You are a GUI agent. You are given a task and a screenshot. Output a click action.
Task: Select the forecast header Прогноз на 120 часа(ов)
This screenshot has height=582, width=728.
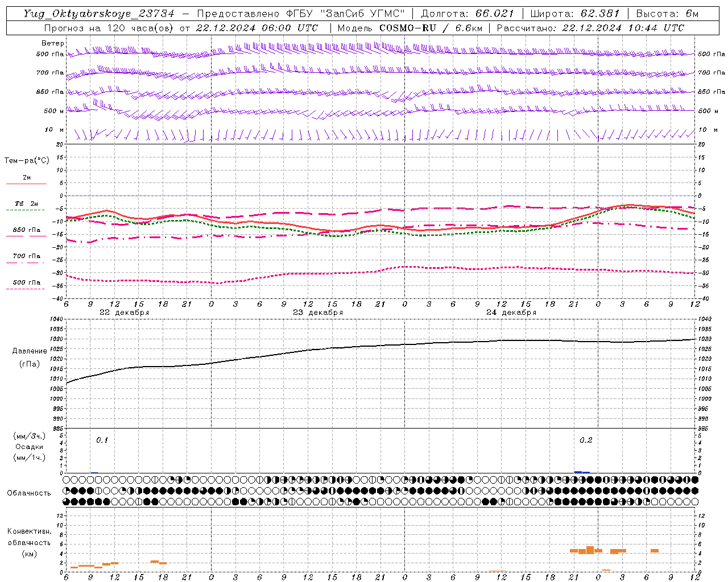coord(108,28)
